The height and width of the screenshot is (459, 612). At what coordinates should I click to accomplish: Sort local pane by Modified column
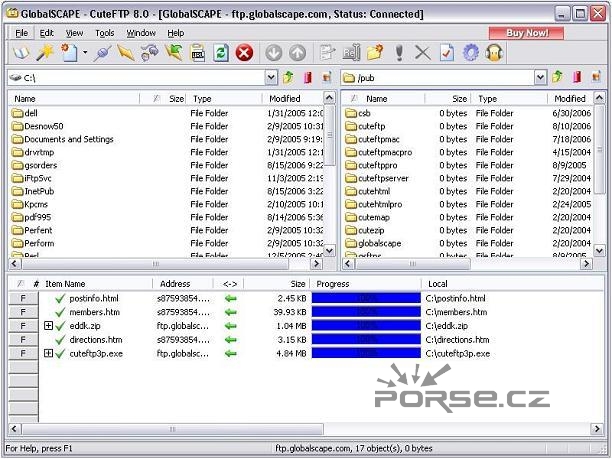pos(293,99)
